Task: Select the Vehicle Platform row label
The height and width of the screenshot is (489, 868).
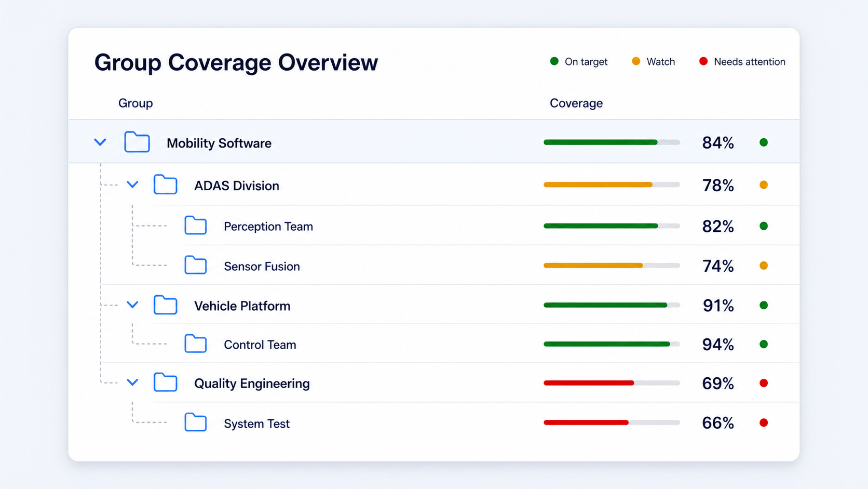Action: coord(242,306)
